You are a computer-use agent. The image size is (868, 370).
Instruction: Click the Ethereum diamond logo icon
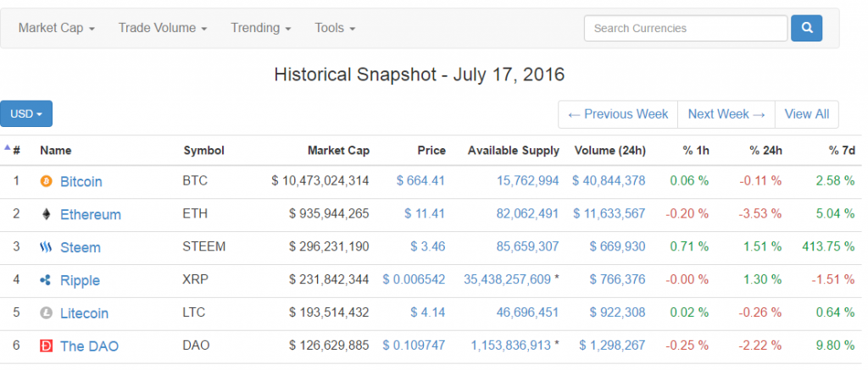46,214
